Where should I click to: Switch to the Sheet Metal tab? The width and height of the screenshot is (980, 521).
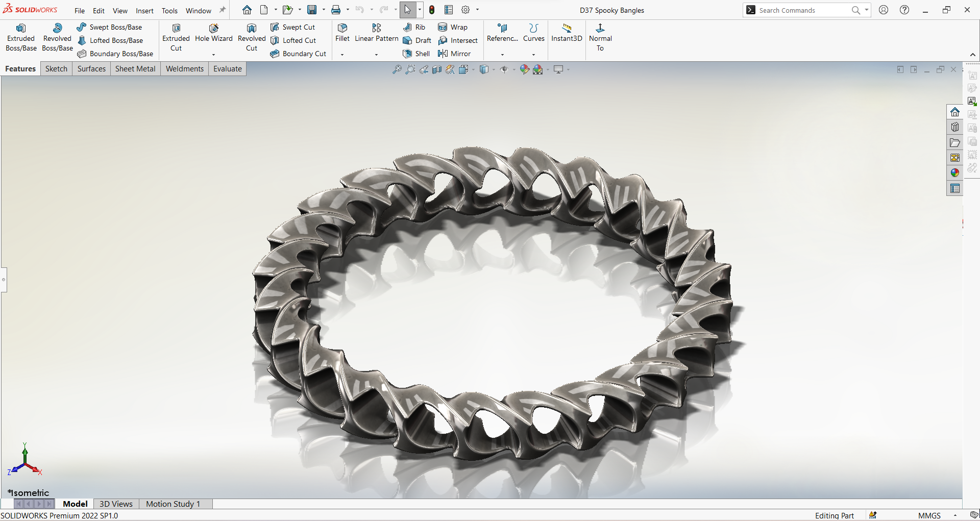135,69
